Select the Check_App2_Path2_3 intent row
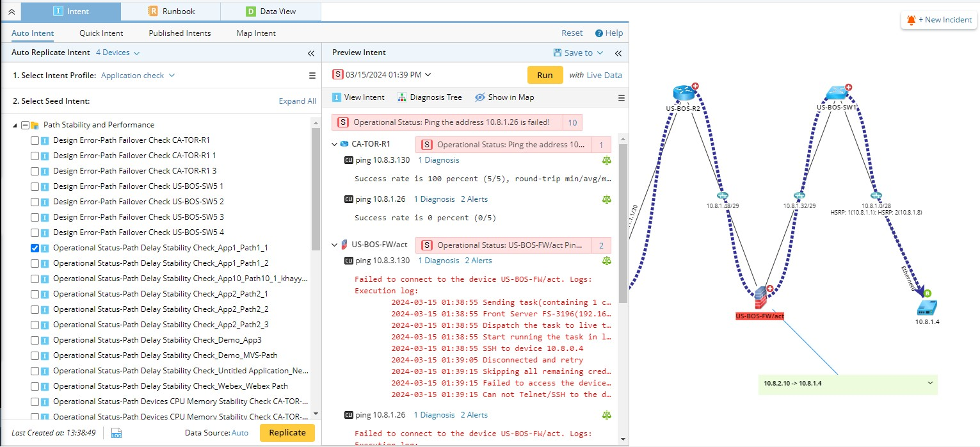 (161, 325)
